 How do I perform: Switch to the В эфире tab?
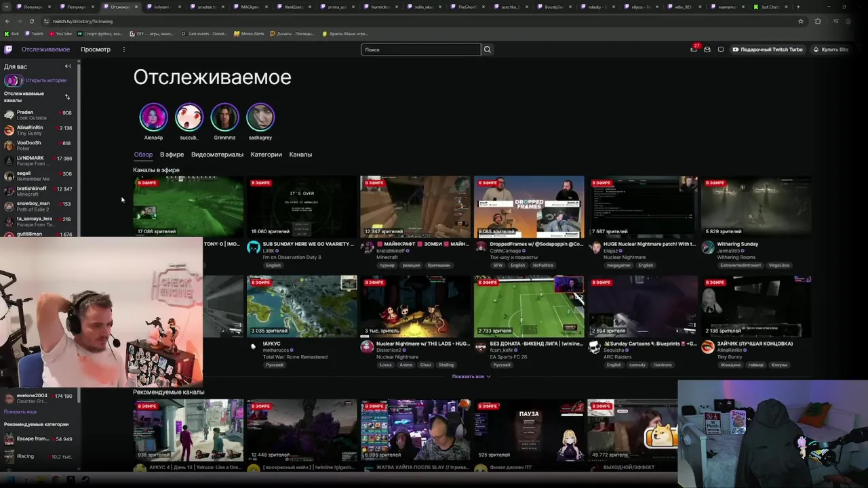tap(172, 155)
